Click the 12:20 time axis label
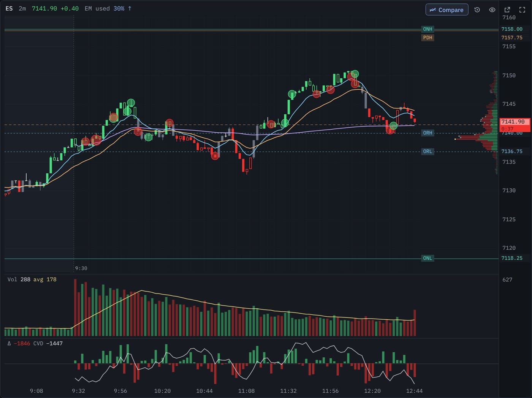This screenshot has width=532, height=398. tap(372, 391)
